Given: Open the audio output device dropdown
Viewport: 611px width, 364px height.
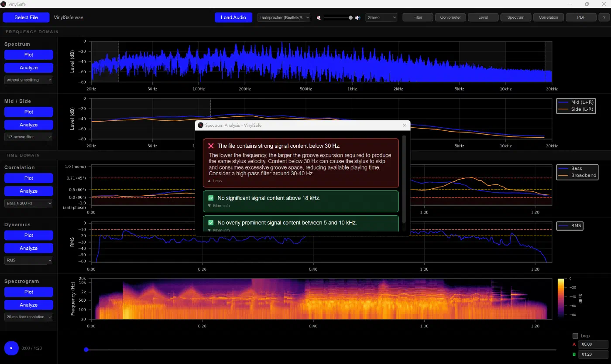Looking at the screenshot, I should (284, 17).
